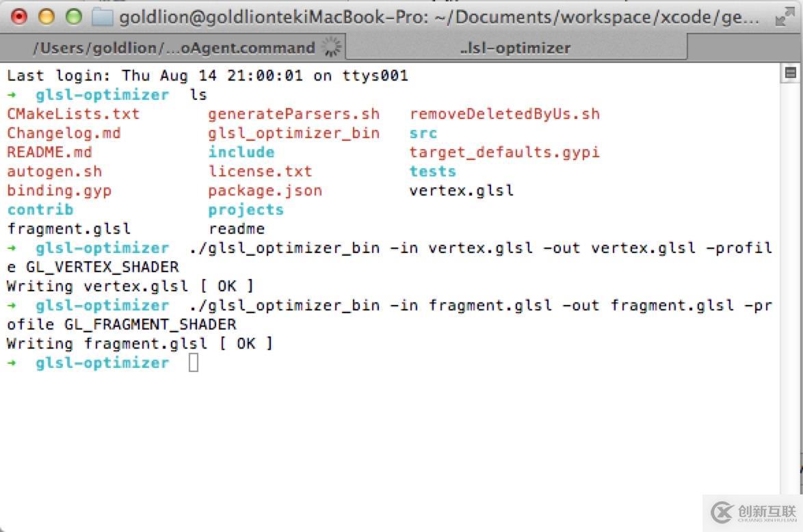Click the contrib directory in the listing
The width and height of the screenshot is (803, 532).
point(40,210)
